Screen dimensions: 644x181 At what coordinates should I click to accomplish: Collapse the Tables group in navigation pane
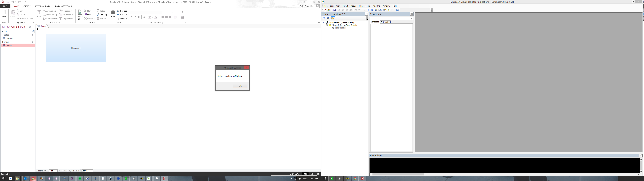32,35
